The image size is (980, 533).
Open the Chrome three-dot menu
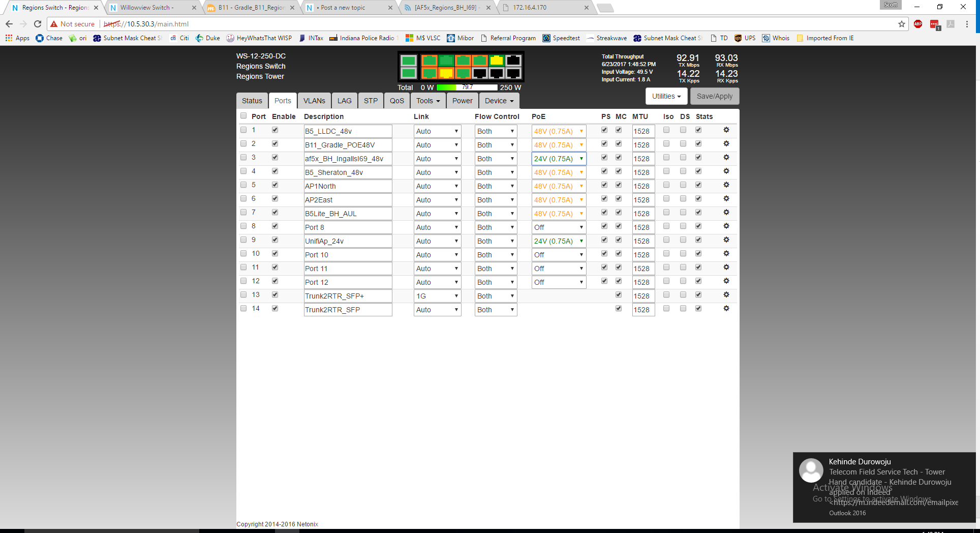tap(967, 24)
